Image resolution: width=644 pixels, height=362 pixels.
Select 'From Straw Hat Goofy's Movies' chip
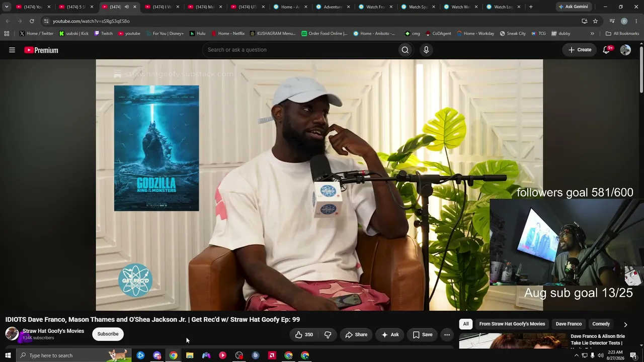(512, 324)
